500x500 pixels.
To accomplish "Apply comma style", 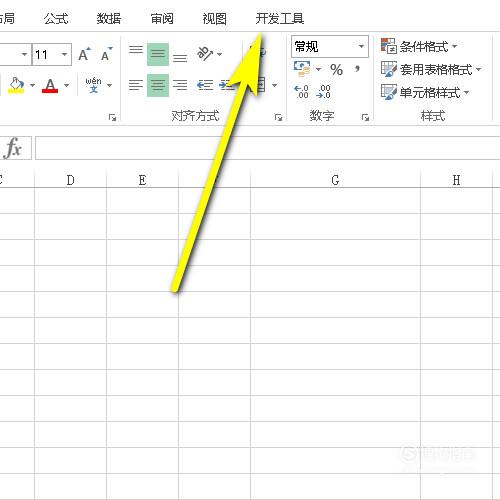I will pos(357,69).
